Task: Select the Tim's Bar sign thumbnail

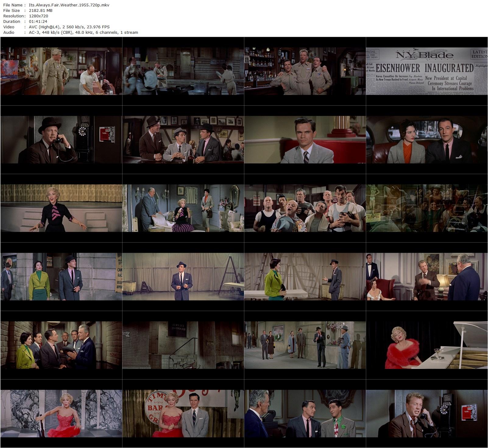Action: [183, 414]
